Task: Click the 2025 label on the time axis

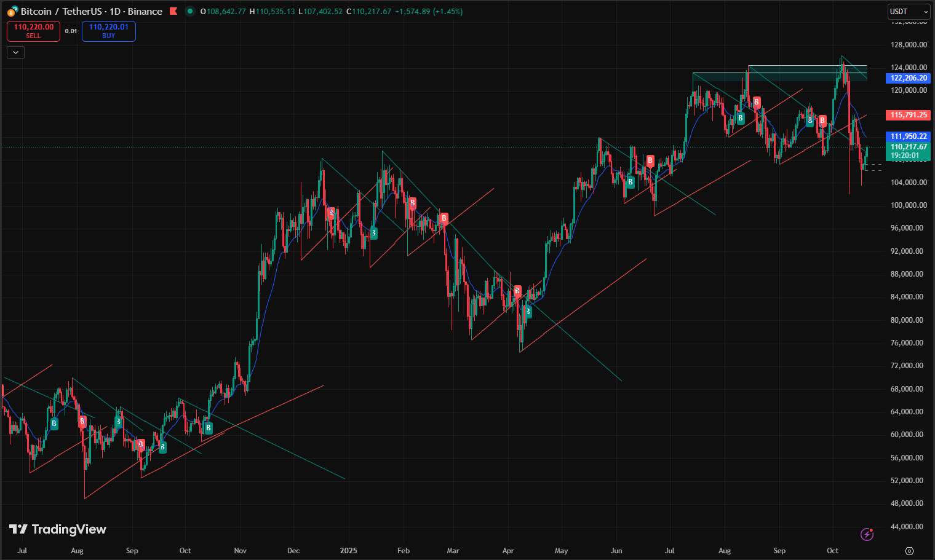Action: coord(349,551)
